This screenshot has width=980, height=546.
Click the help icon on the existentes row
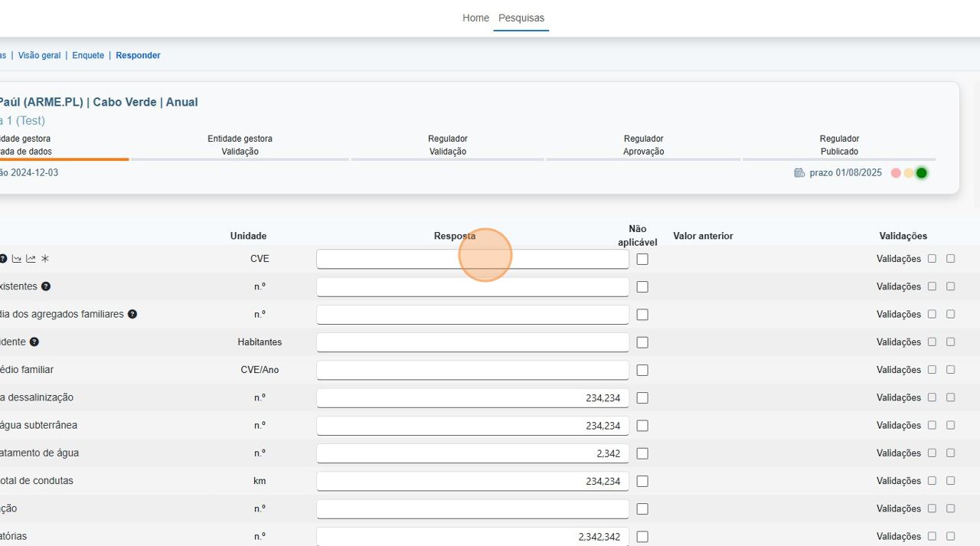coord(46,286)
